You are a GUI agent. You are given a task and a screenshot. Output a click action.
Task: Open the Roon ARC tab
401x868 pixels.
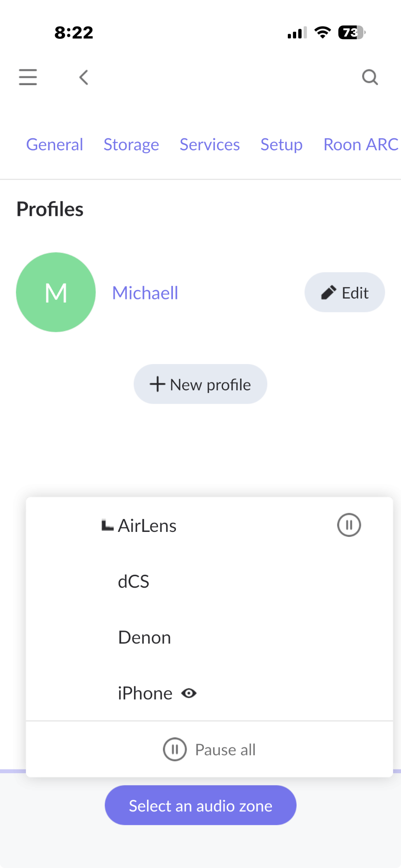(360, 144)
